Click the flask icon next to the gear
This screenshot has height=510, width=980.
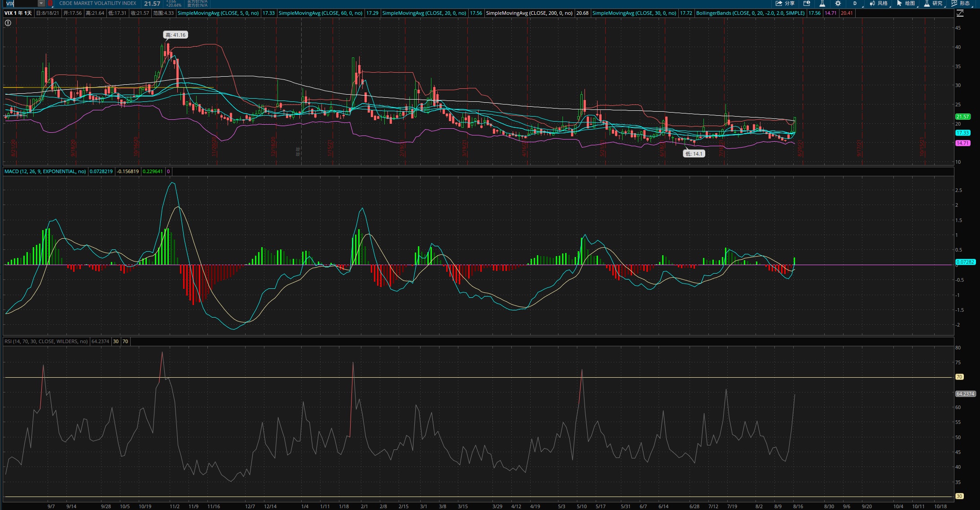tap(822, 3)
